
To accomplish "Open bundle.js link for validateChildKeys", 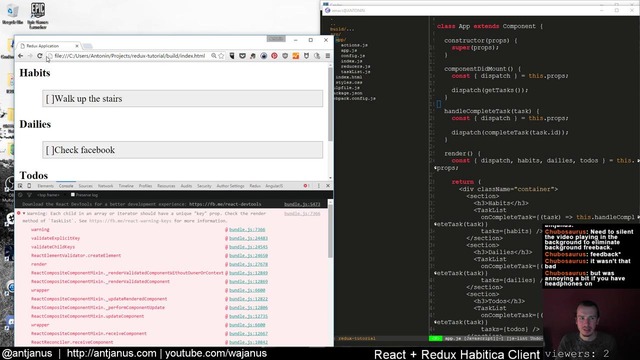I will pos(248,247).
